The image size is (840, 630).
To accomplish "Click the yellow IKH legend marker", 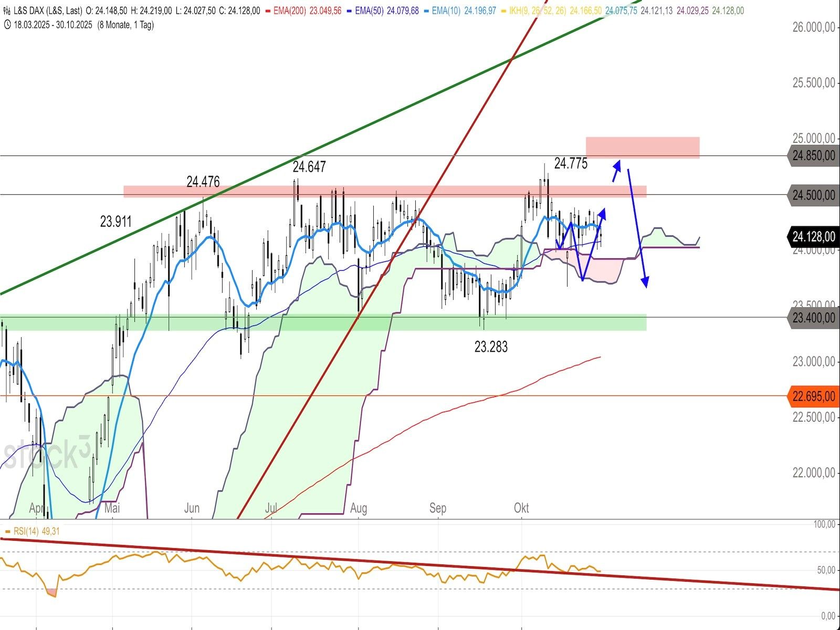I will [505, 10].
